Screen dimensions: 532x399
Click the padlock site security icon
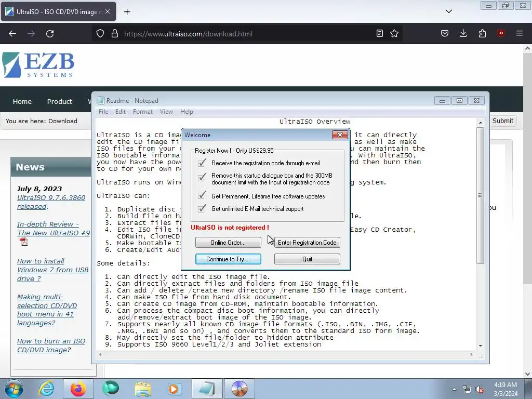(x=115, y=34)
